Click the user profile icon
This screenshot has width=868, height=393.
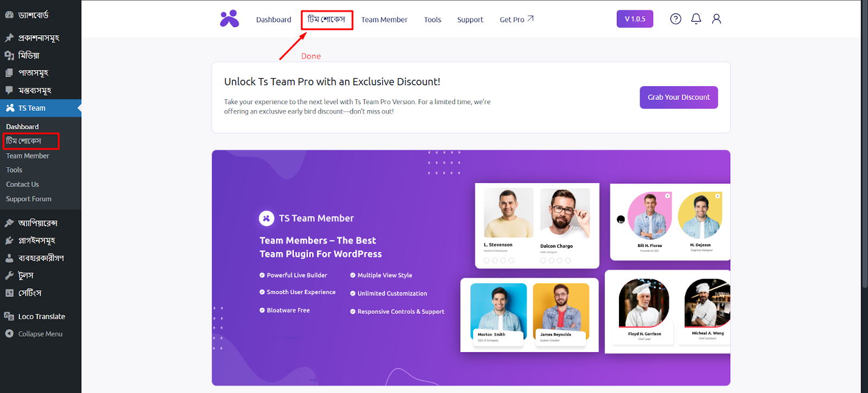[x=716, y=19]
